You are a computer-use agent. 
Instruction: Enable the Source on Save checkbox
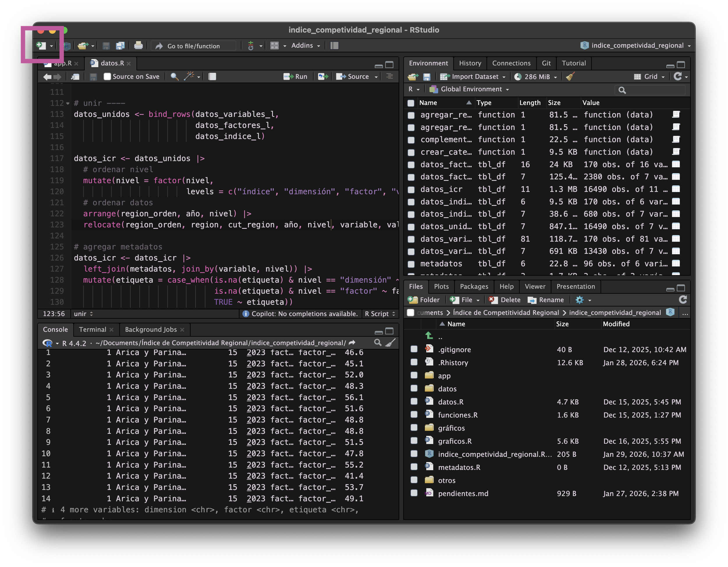(107, 77)
